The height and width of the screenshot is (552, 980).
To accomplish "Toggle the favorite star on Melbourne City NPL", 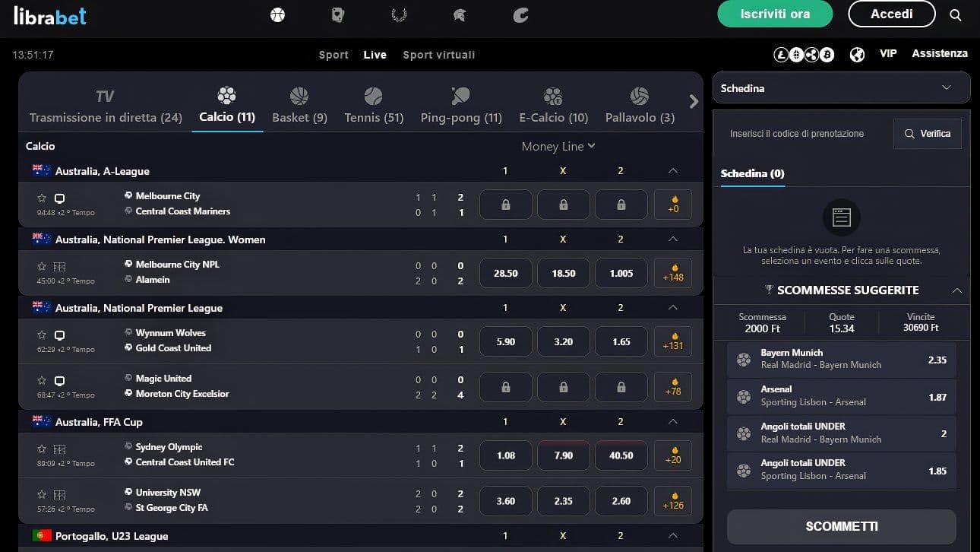I will (x=43, y=266).
